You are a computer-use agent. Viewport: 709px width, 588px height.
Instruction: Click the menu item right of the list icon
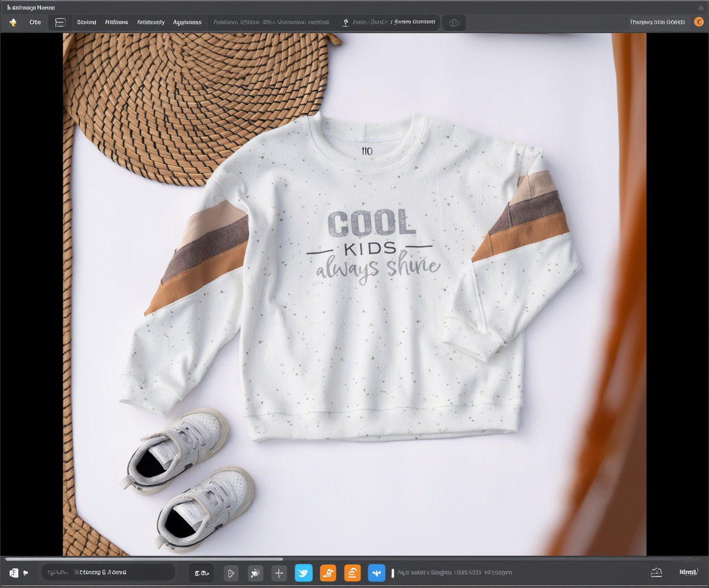pos(86,22)
